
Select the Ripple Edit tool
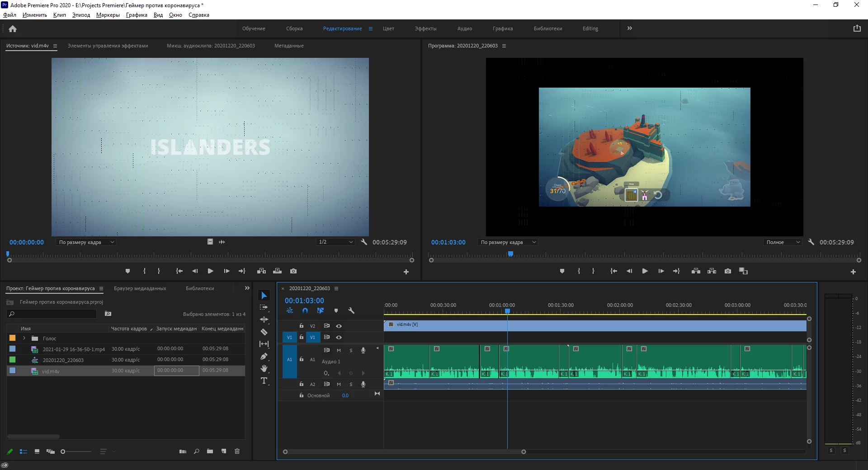264,320
